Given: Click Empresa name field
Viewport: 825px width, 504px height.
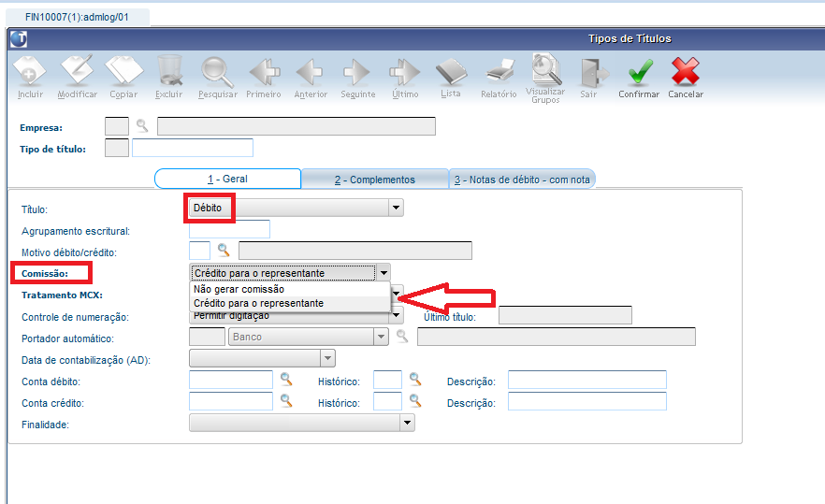Looking at the screenshot, I should pyautogui.click(x=297, y=126).
